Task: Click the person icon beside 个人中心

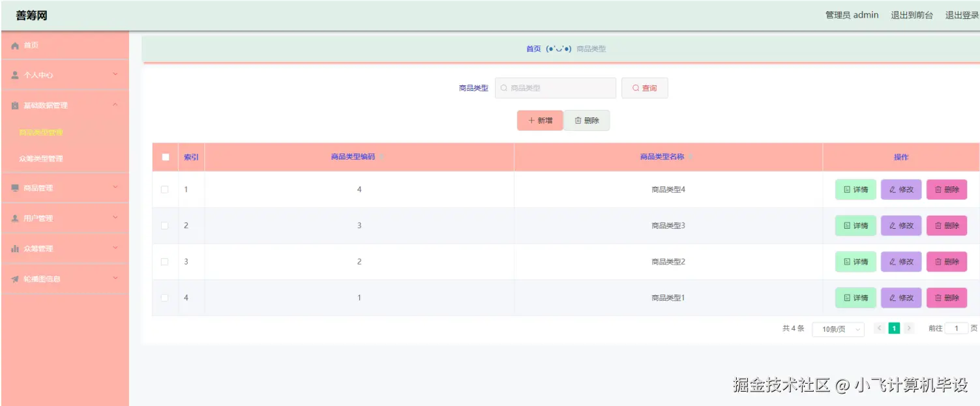Action: point(15,76)
